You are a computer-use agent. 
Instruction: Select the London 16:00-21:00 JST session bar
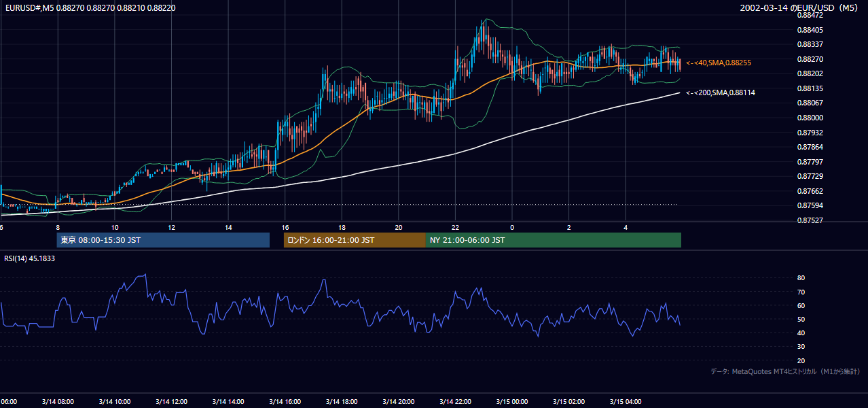pos(355,240)
